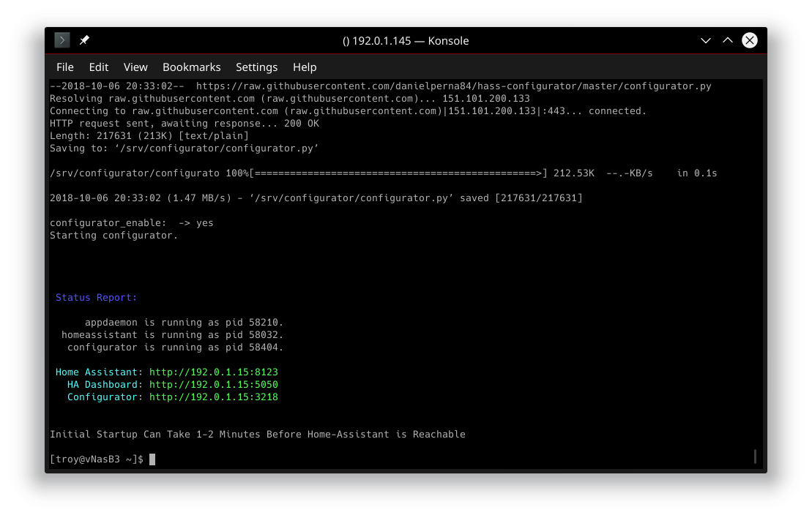Click the cyan 'Home Assistant:' label
The width and height of the screenshot is (812, 518).
click(x=99, y=372)
